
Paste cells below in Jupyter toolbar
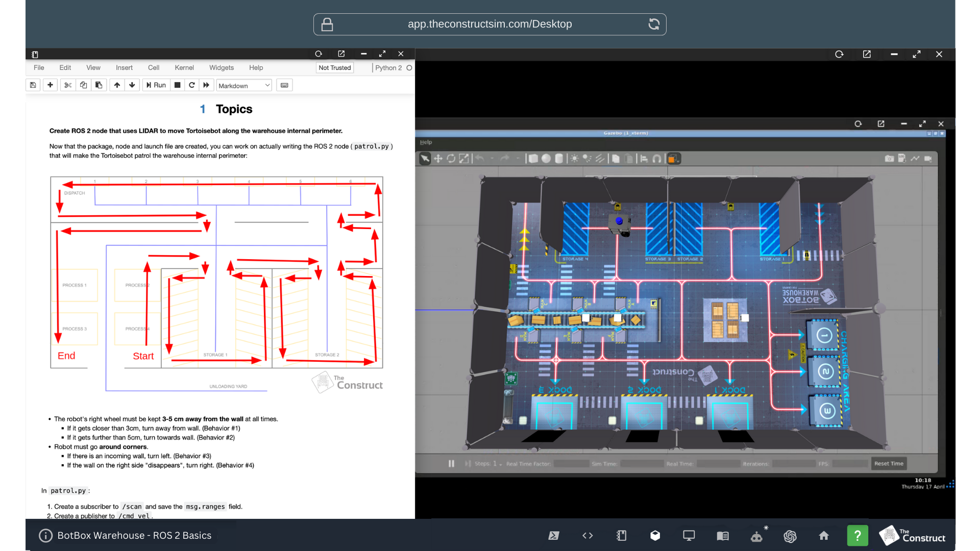99,85
